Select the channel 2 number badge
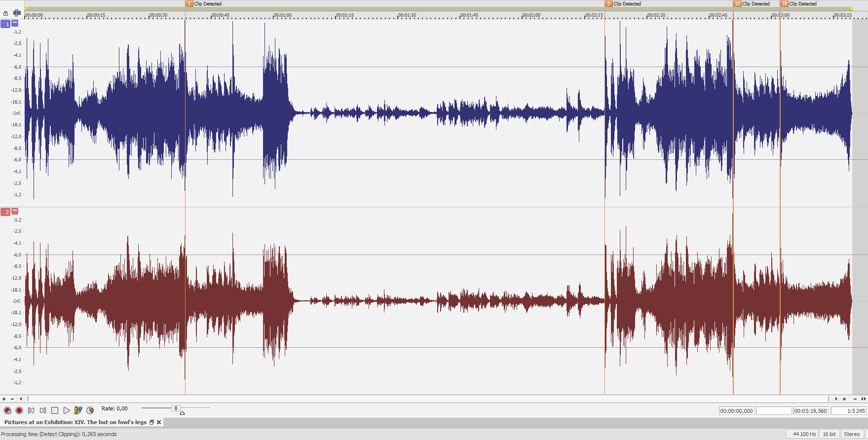The width and height of the screenshot is (868, 440). coord(6,212)
